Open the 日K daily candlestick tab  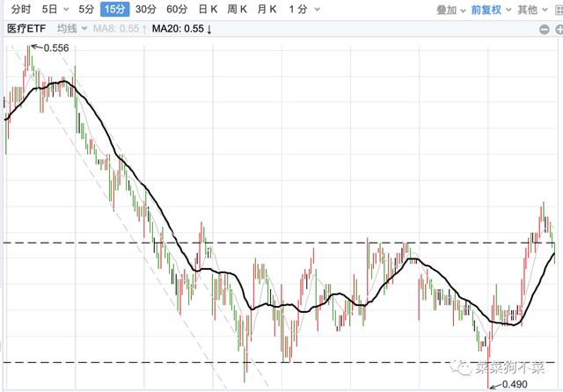[208, 10]
